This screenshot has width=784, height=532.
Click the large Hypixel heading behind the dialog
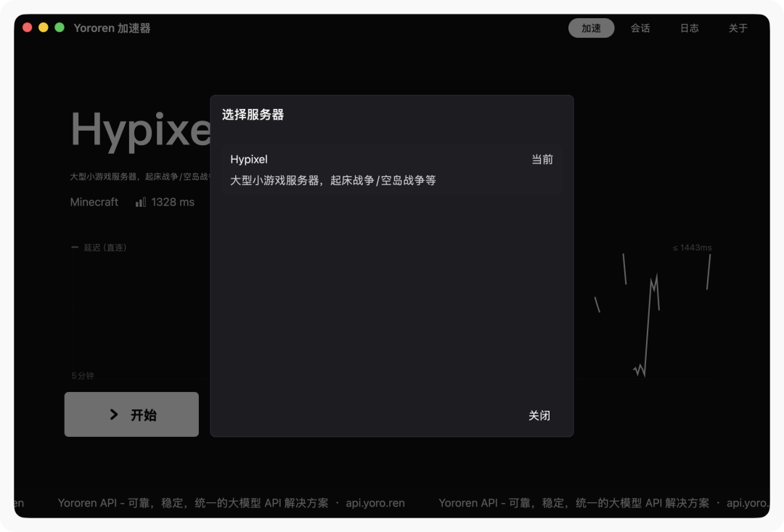pyautogui.click(x=141, y=130)
